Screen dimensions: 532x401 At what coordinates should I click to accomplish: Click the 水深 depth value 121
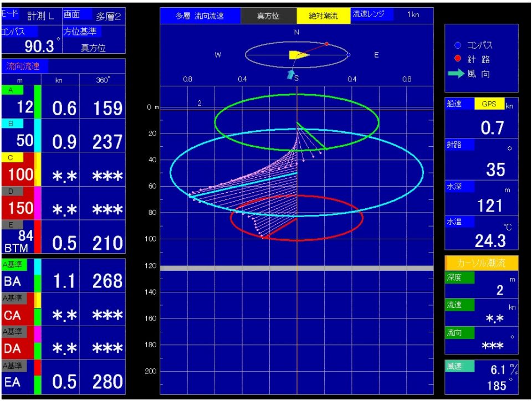pyautogui.click(x=489, y=205)
